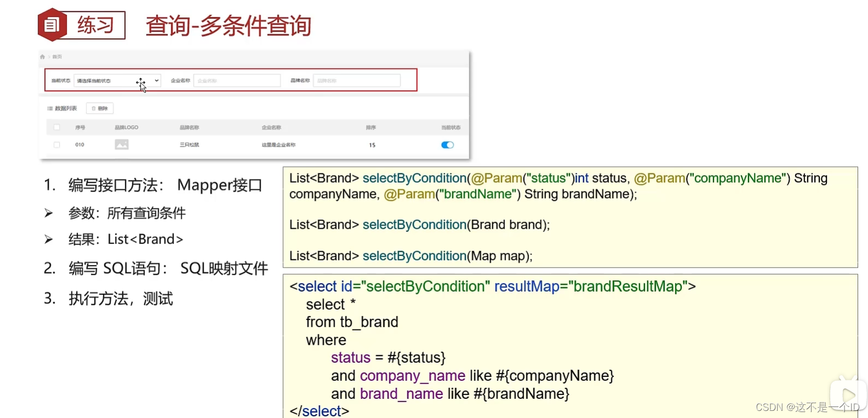The width and height of the screenshot is (868, 418).
Task: Click the home icon in the breadcrumb
Action: click(42, 57)
